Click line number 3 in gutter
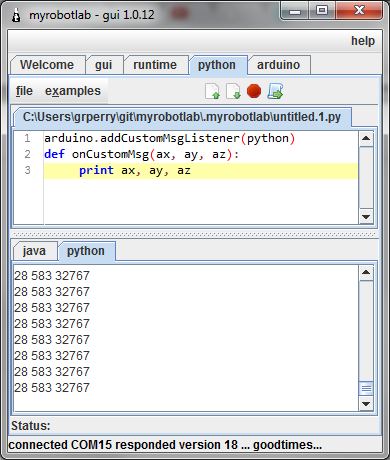This screenshot has height=460, width=390. coord(27,170)
